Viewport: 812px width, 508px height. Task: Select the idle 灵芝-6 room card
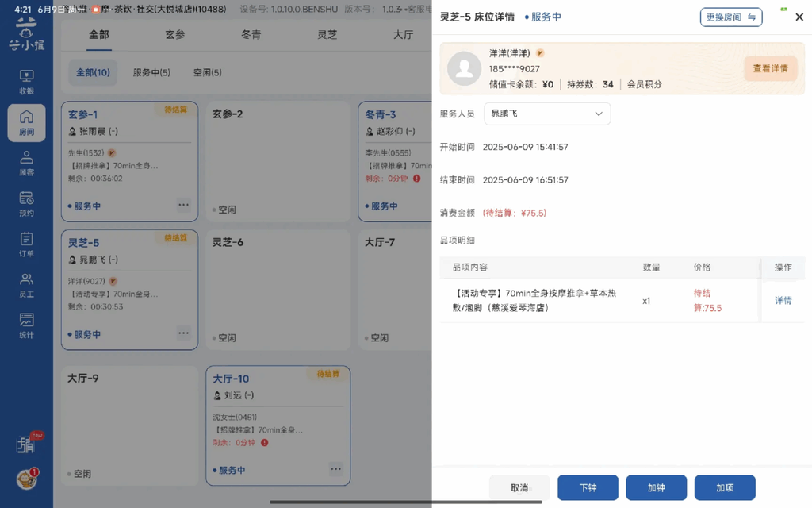coord(278,290)
